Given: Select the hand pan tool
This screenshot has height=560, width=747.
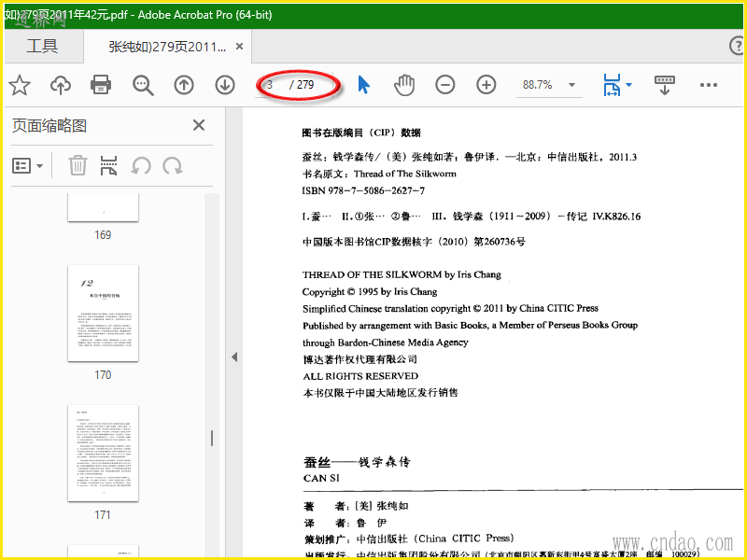Looking at the screenshot, I should pos(404,85).
